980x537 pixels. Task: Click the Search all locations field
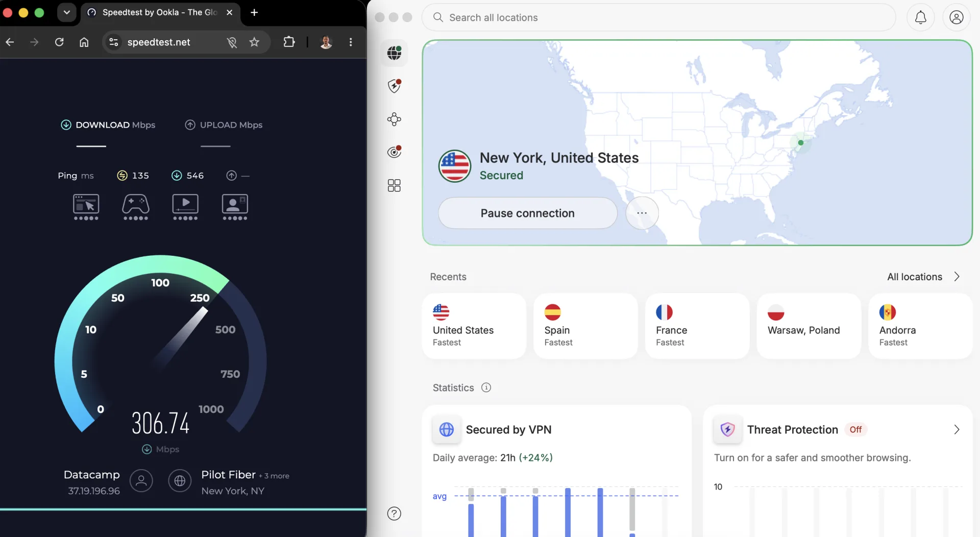(x=658, y=17)
